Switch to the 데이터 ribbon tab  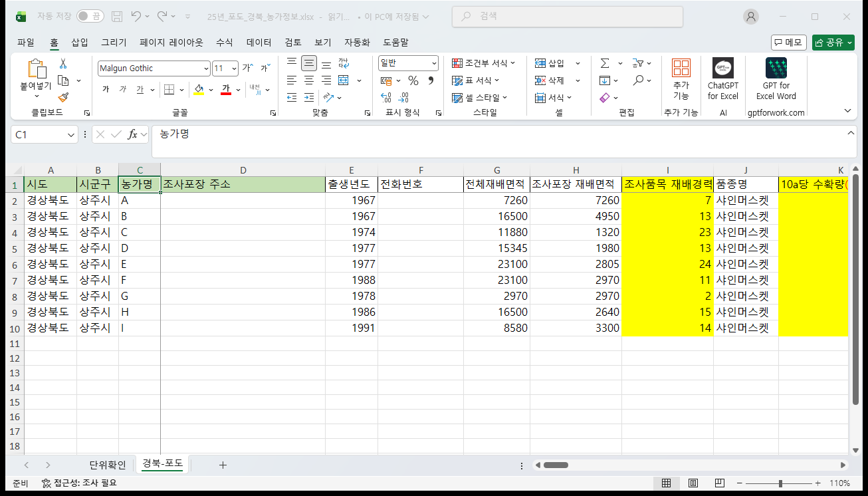pyautogui.click(x=259, y=43)
